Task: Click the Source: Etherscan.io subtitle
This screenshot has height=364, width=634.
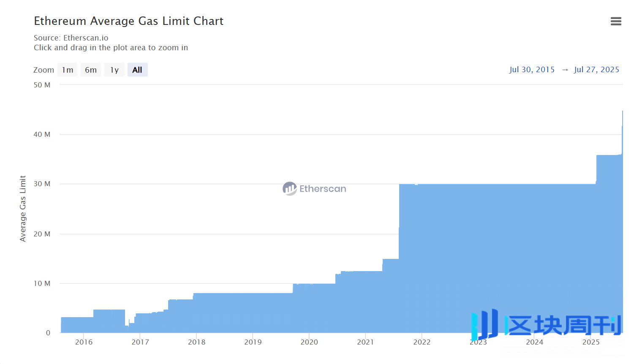Action: (x=71, y=38)
